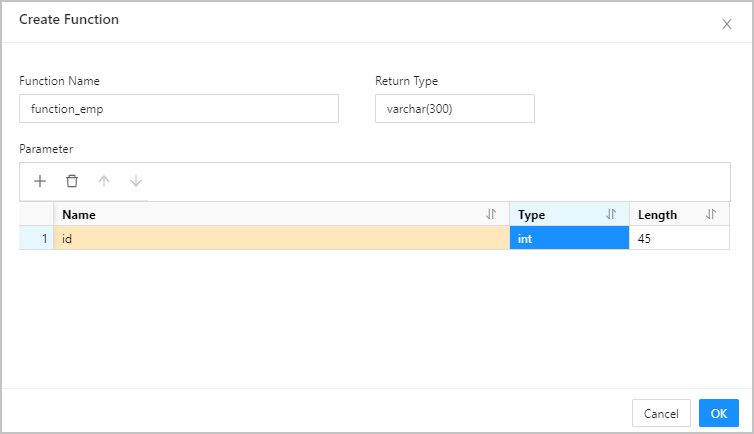Delete the selected parameter with trash icon

click(72, 181)
